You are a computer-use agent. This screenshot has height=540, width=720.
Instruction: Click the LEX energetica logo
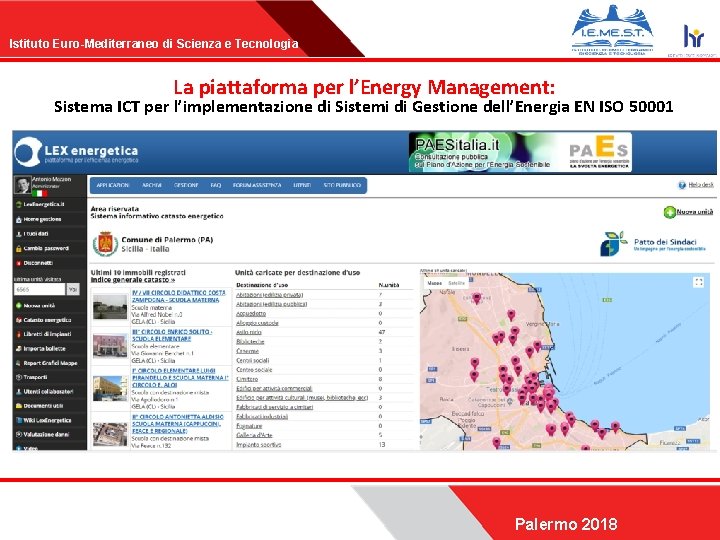click(76, 152)
